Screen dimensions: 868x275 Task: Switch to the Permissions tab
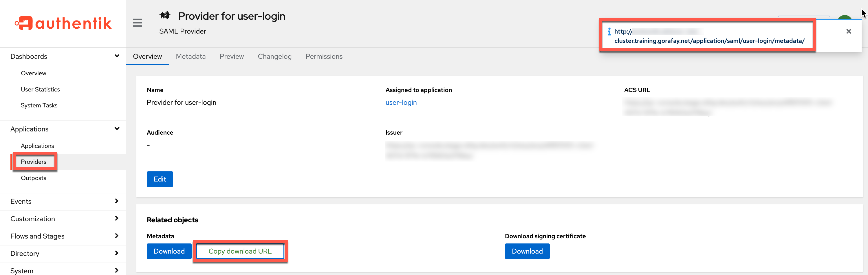(x=324, y=56)
